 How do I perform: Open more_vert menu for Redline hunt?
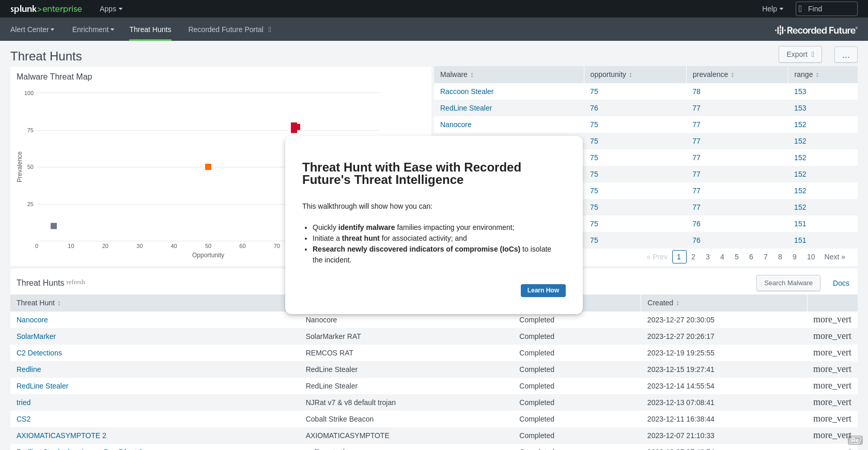832,369
